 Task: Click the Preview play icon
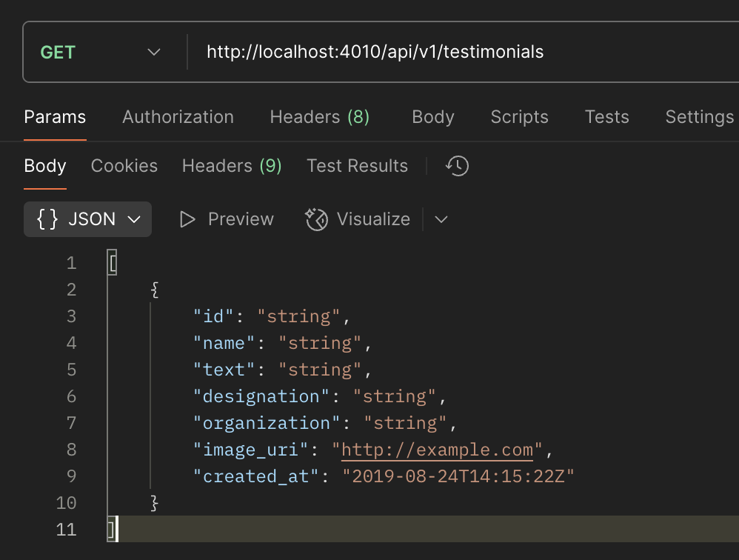(188, 219)
